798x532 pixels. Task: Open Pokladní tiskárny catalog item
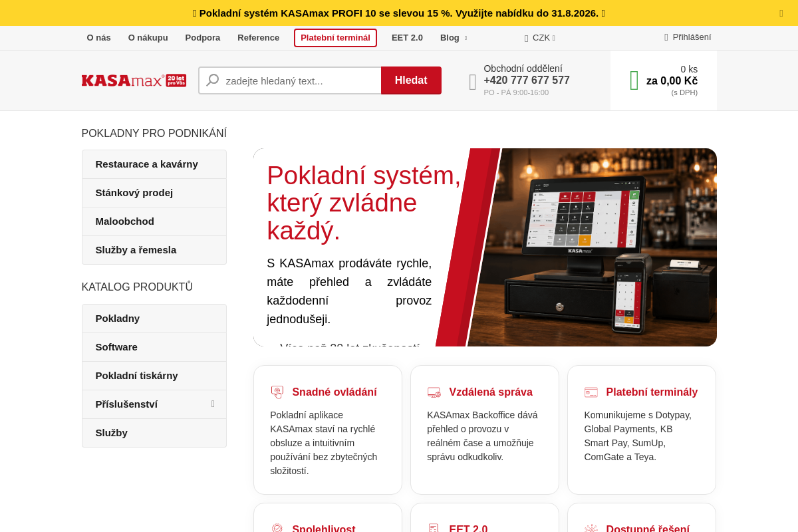pyautogui.click(x=154, y=376)
